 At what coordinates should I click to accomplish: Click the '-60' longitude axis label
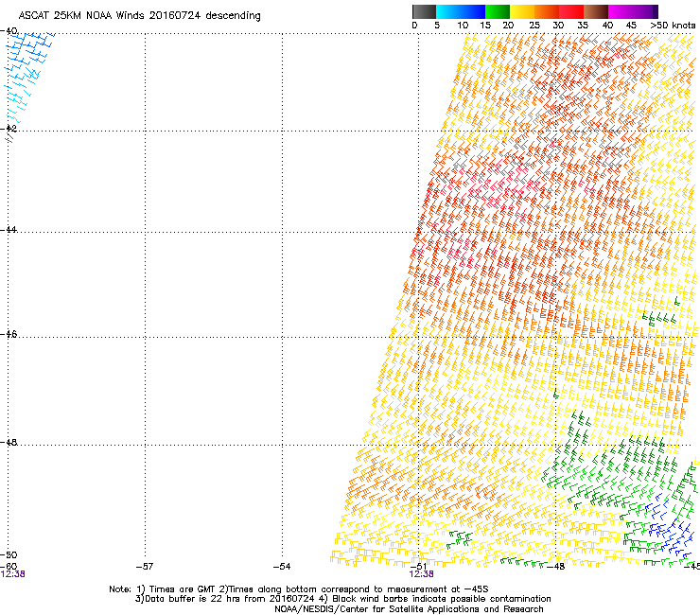tap(9, 567)
